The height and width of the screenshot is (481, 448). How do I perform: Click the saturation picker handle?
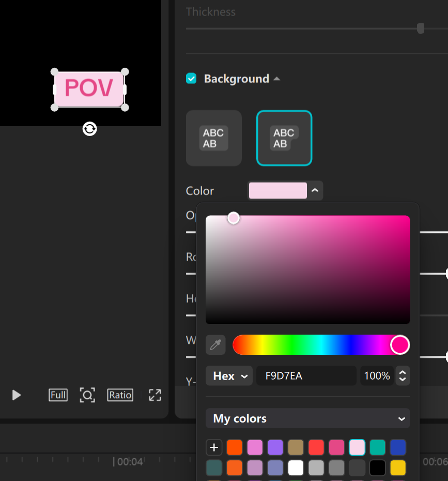coord(234,218)
